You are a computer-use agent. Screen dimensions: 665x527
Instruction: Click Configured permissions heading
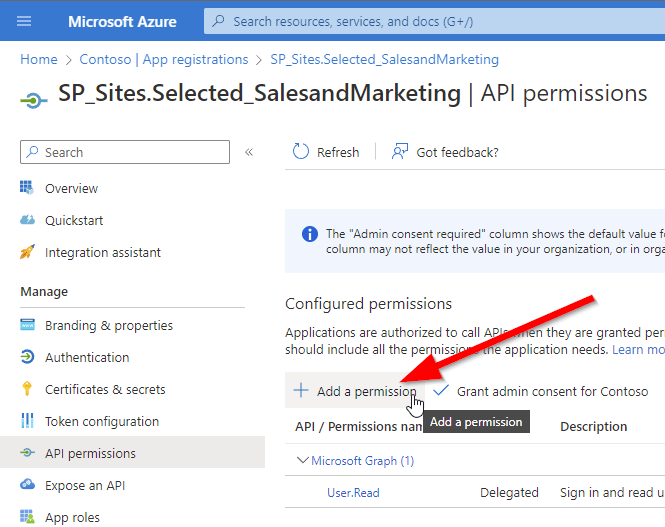pyautogui.click(x=369, y=304)
